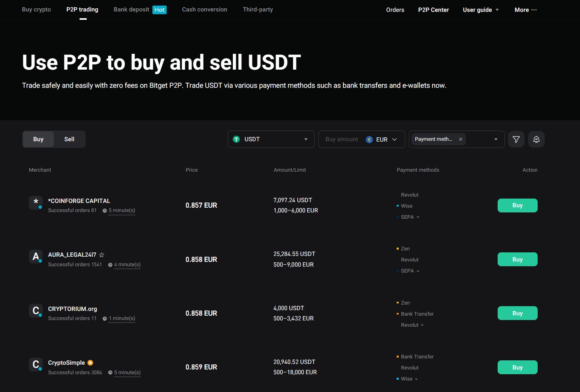The height and width of the screenshot is (392, 580).
Task: Buy USDT from CRYPTORIUM.org
Action: [x=517, y=313]
